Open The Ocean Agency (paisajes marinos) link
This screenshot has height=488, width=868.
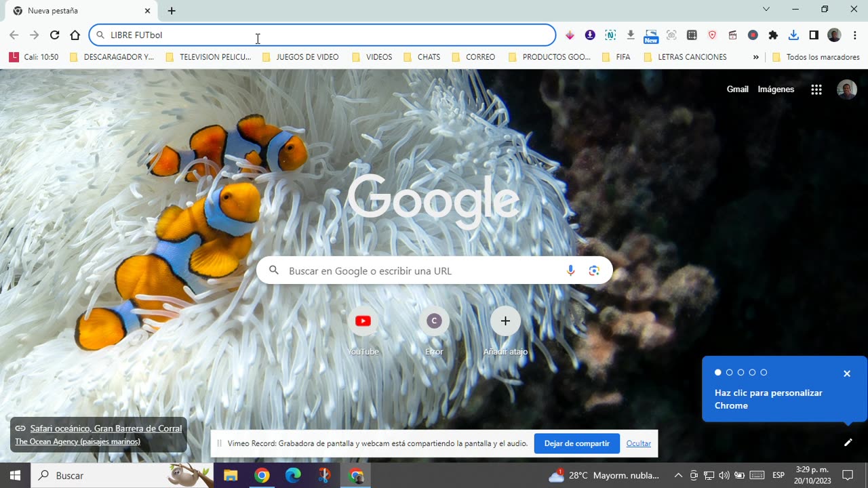[x=77, y=441]
